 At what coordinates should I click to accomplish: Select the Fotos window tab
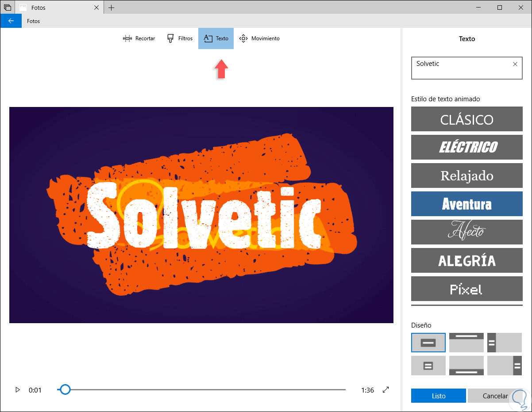click(60, 8)
